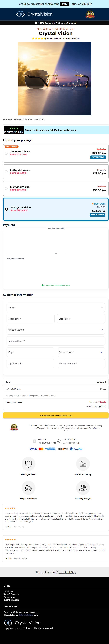Screen dimensions: 109x644
Task: Click the 'Pay with Credit Card' text
Action: click(x=15, y=259)
